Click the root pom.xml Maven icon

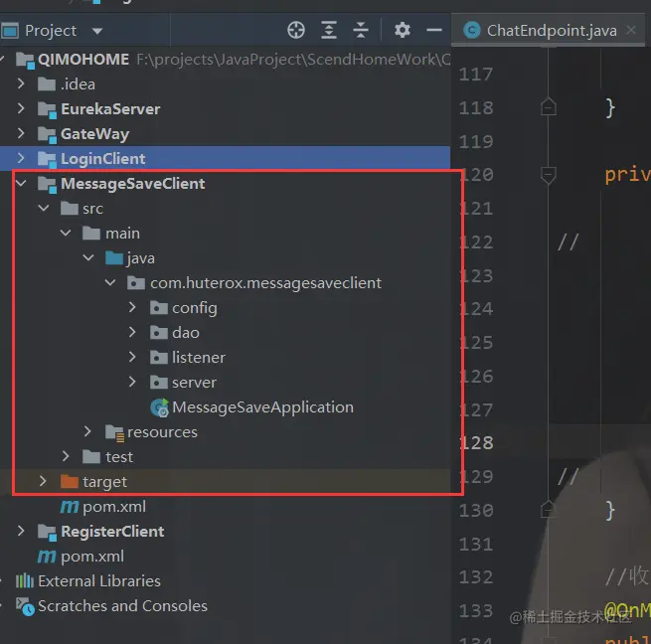pyautogui.click(x=47, y=557)
